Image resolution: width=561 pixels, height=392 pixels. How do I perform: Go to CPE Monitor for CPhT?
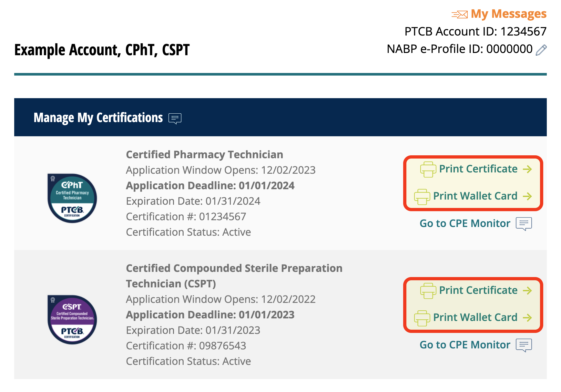coord(465,223)
